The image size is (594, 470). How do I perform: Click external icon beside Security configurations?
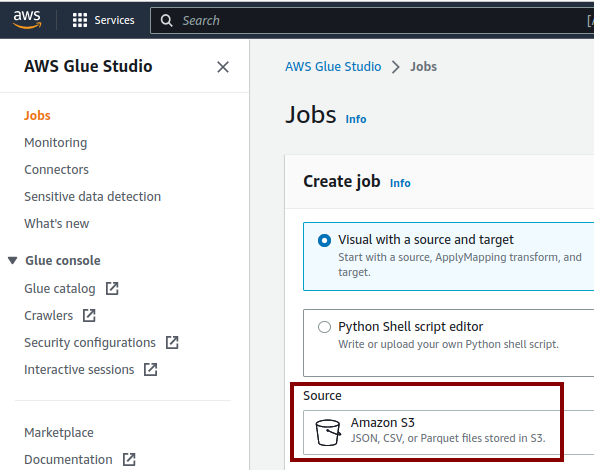(x=172, y=343)
